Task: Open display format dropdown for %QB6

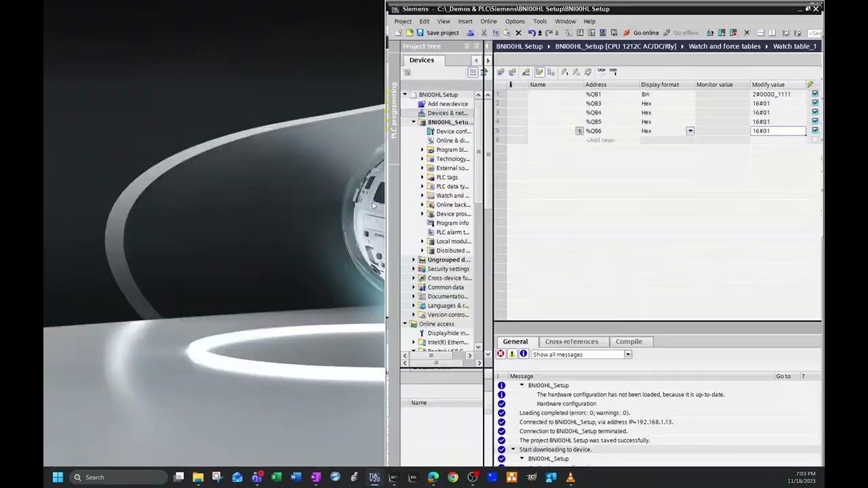Action: tap(690, 131)
